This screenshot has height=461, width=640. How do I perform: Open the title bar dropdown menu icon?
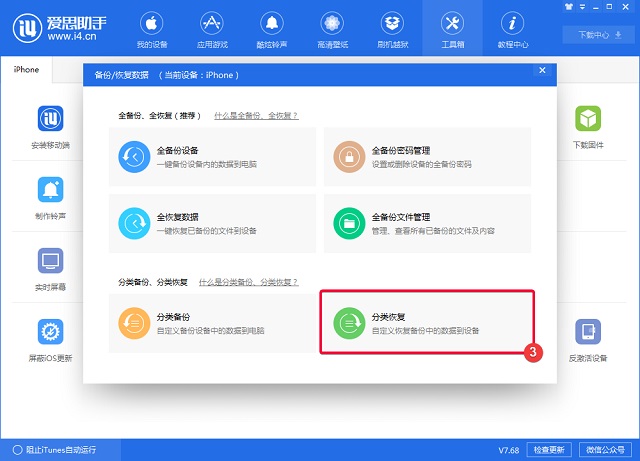(x=582, y=7)
